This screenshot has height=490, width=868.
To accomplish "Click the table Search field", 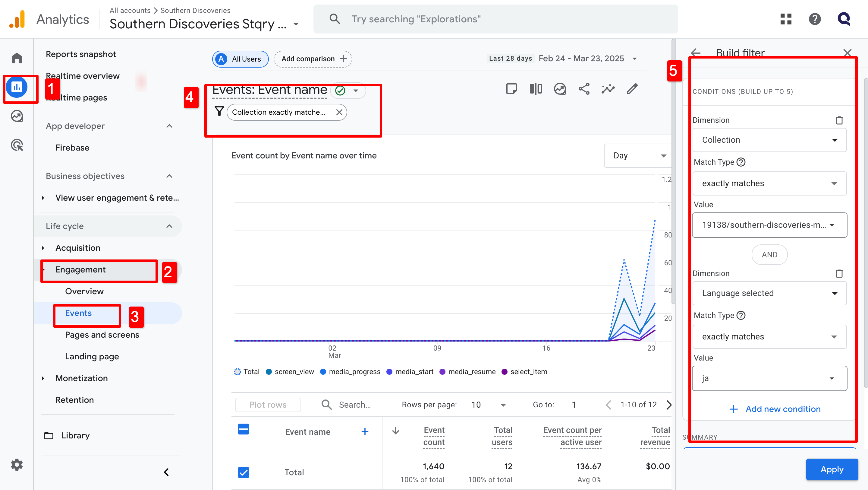I will point(354,405).
